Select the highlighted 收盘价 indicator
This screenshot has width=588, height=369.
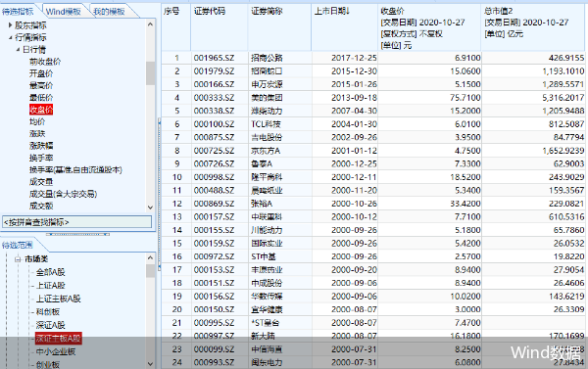[41, 110]
